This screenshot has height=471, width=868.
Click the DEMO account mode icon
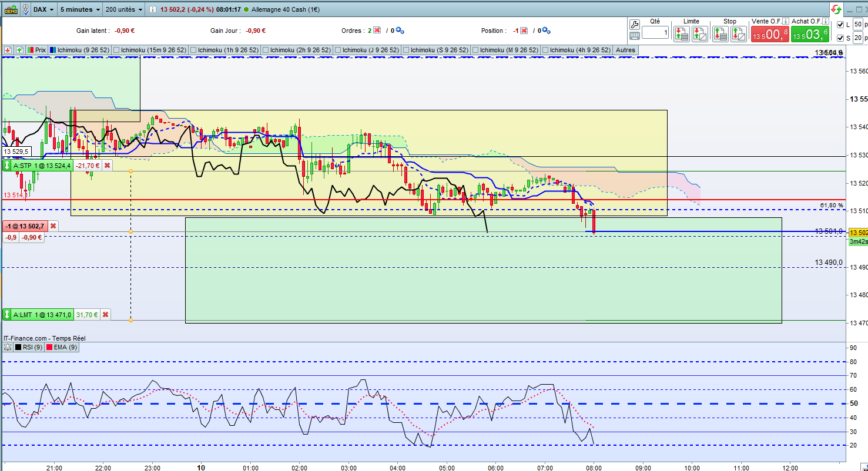10,9
